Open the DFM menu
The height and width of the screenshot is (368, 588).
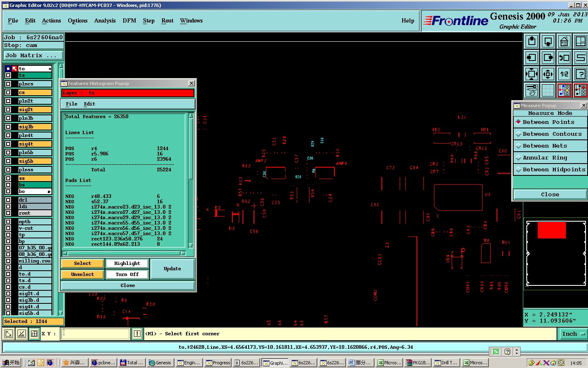tap(129, 20)
